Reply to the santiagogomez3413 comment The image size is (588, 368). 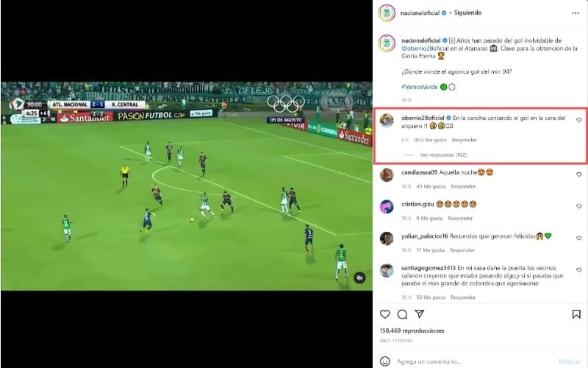463,297
